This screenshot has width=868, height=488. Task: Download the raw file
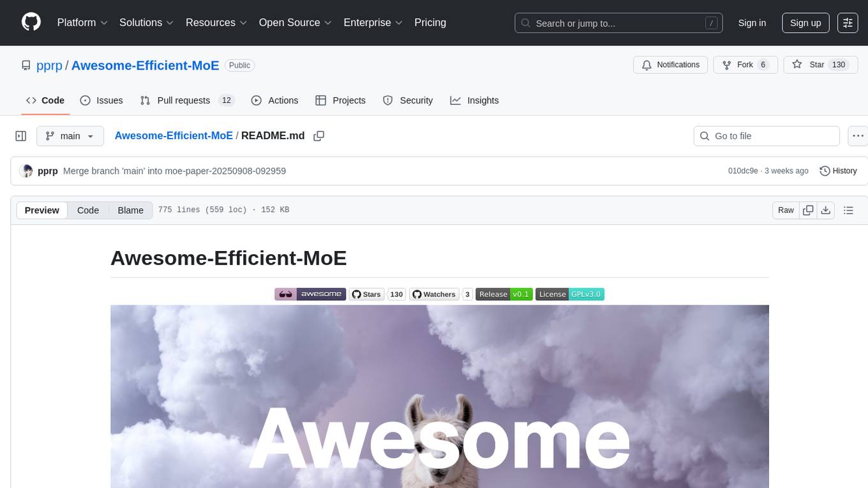pyautogui.click(x=825, y=210)
